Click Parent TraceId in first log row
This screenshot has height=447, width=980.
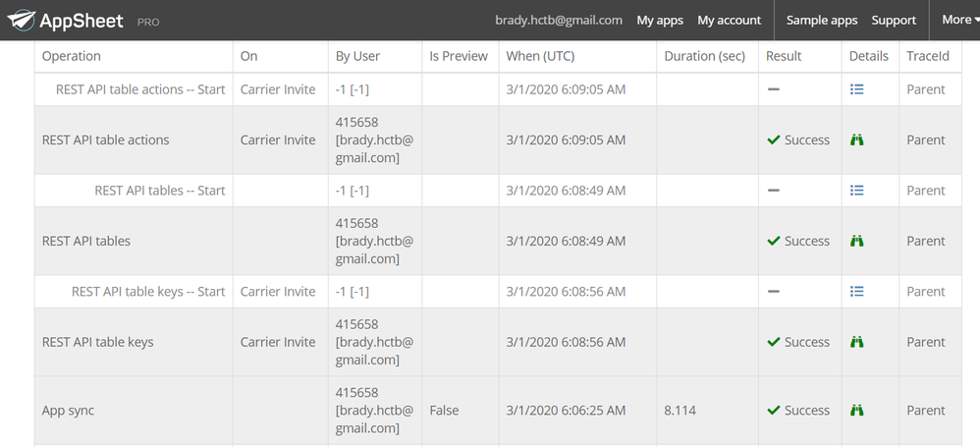[925, 89]
